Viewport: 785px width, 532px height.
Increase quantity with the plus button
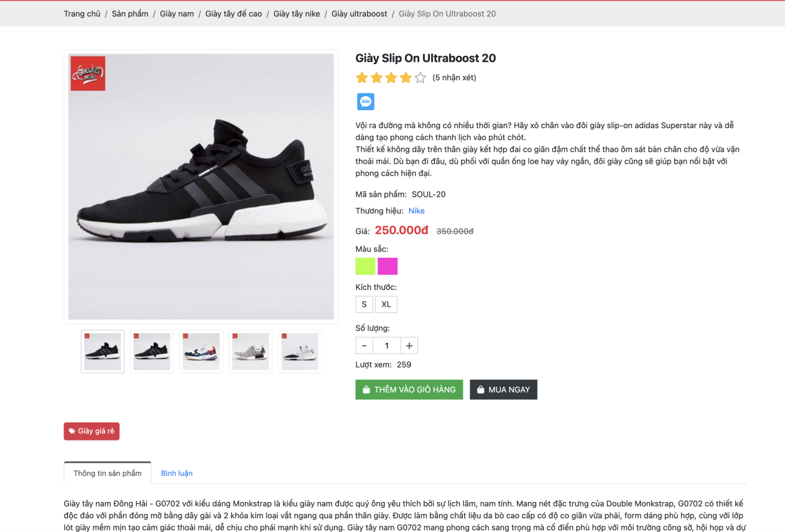[x=409, y=346]
